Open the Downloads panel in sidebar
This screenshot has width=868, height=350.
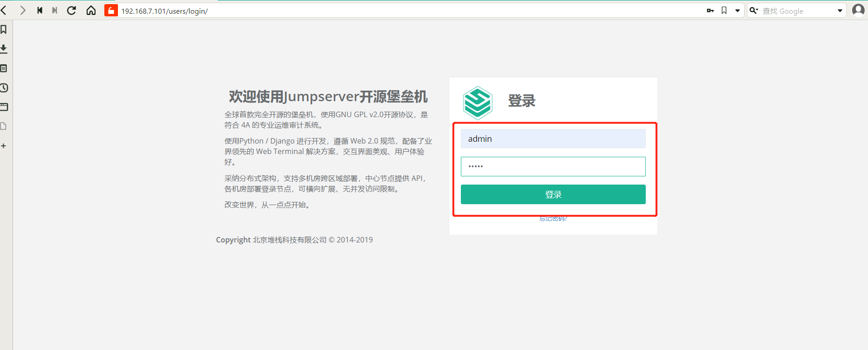click(4, 49)
